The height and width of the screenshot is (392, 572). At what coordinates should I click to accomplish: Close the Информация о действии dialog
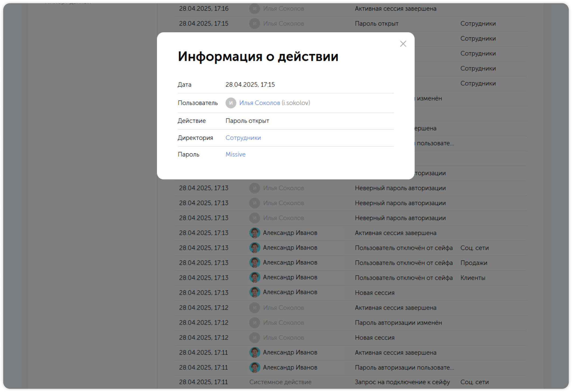coord(403,44)
